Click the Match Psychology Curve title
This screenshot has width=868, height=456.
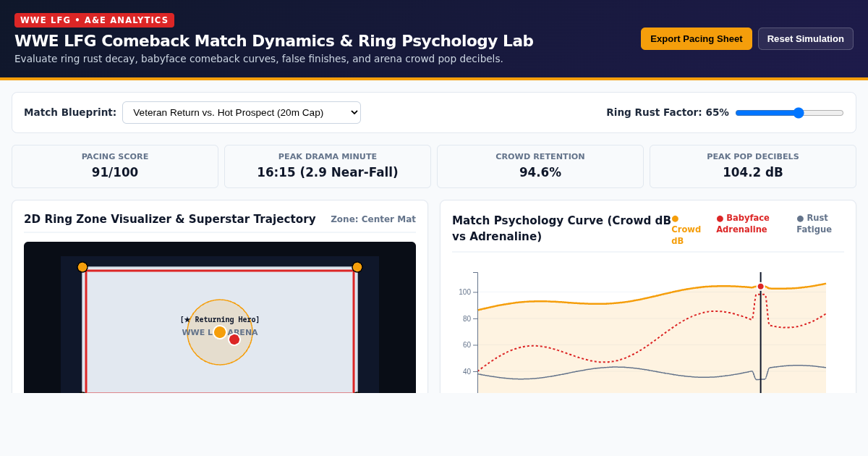click(x=561, y=229)
